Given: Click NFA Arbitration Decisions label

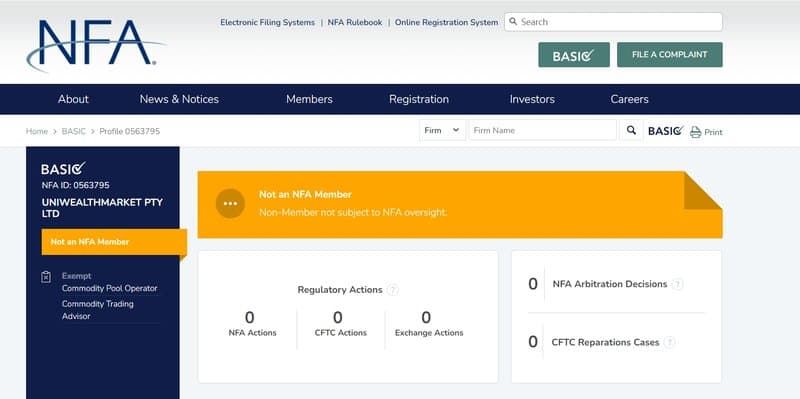Looking at the screenshot, I should pyautogui.click(x=610, y=284).
